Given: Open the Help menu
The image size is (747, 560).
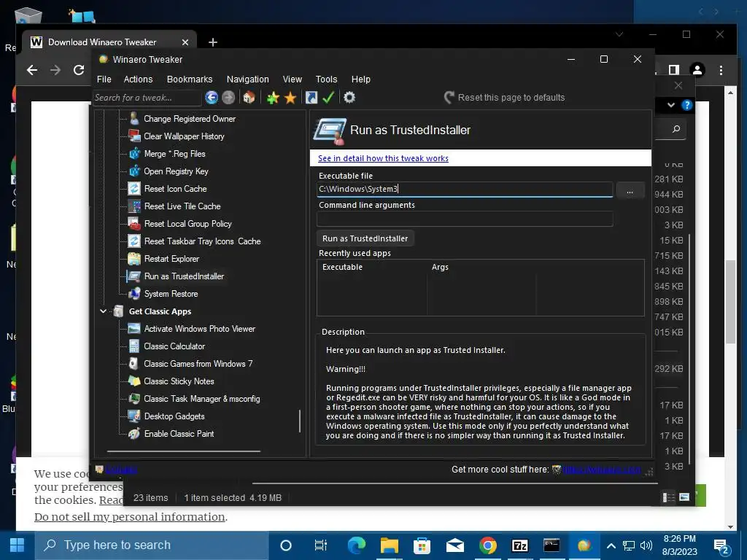Looking at the screenshot, I should click(x=360, y=79).
